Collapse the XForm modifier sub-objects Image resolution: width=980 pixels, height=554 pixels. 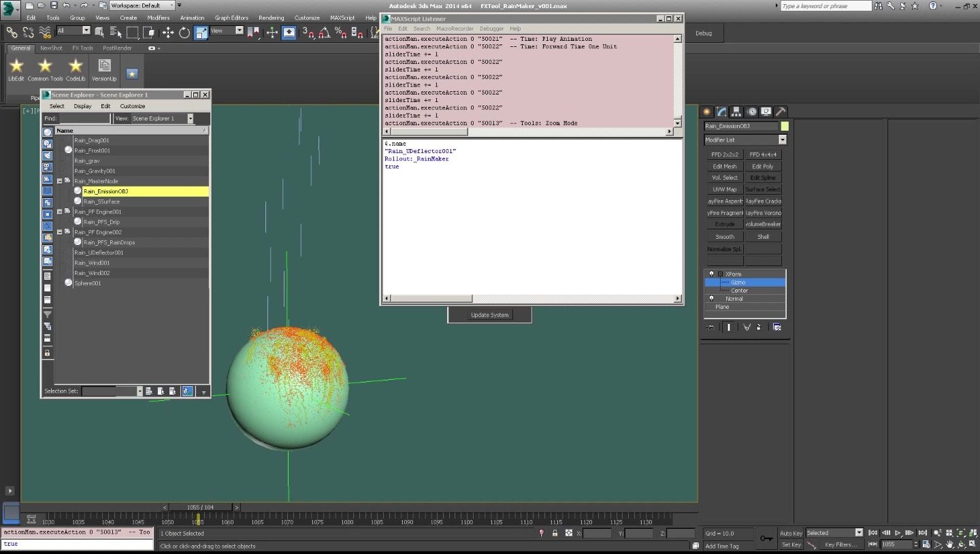point(720,274)
